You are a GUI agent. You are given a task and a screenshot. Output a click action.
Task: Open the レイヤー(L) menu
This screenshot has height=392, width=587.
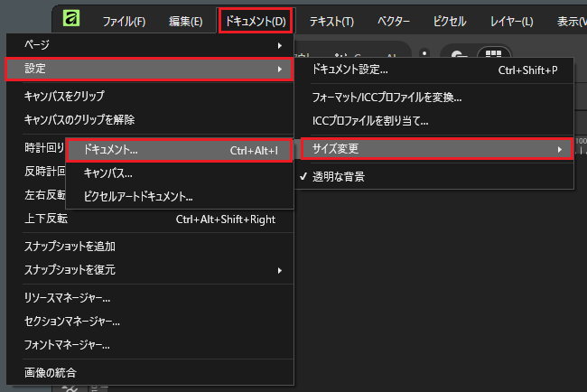click(511, 21)
